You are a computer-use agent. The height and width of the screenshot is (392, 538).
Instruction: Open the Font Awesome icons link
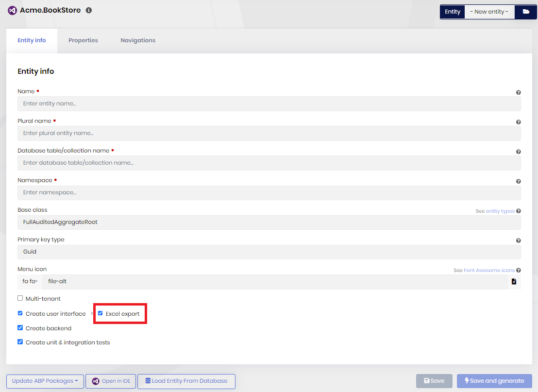489,270
